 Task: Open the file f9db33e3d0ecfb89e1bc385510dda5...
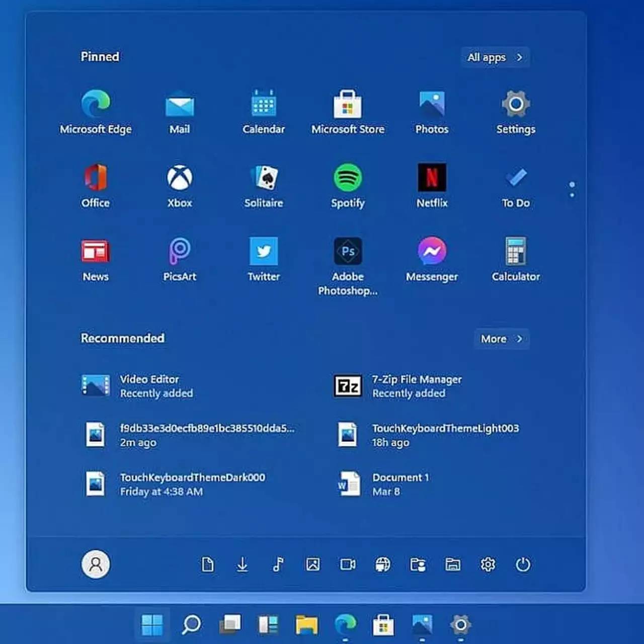(191, 435)
